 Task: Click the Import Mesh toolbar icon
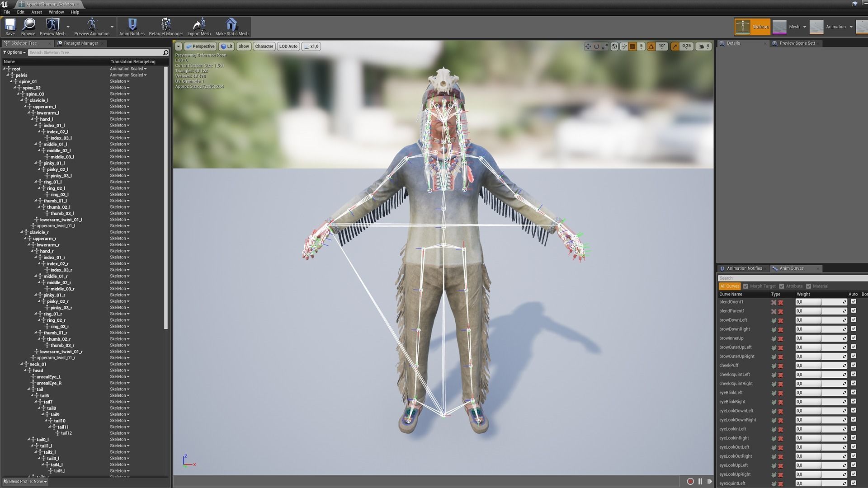tap(199, 27)
